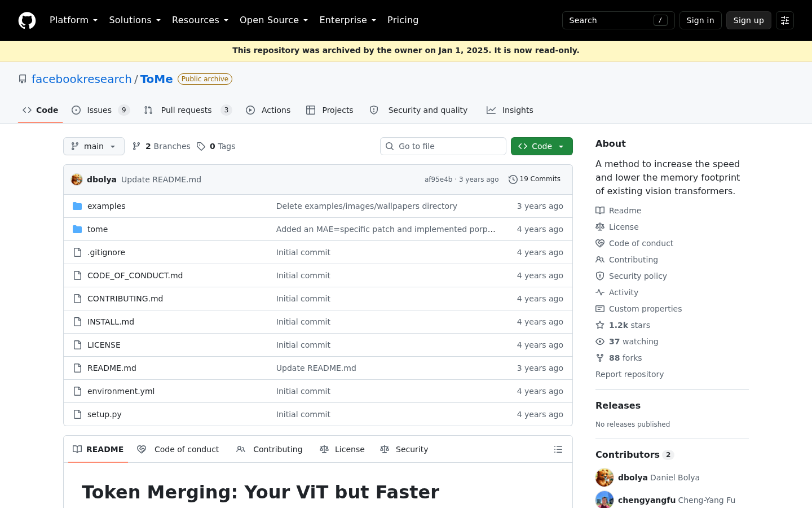Open the appearance settings icon button

click(785, 20)
